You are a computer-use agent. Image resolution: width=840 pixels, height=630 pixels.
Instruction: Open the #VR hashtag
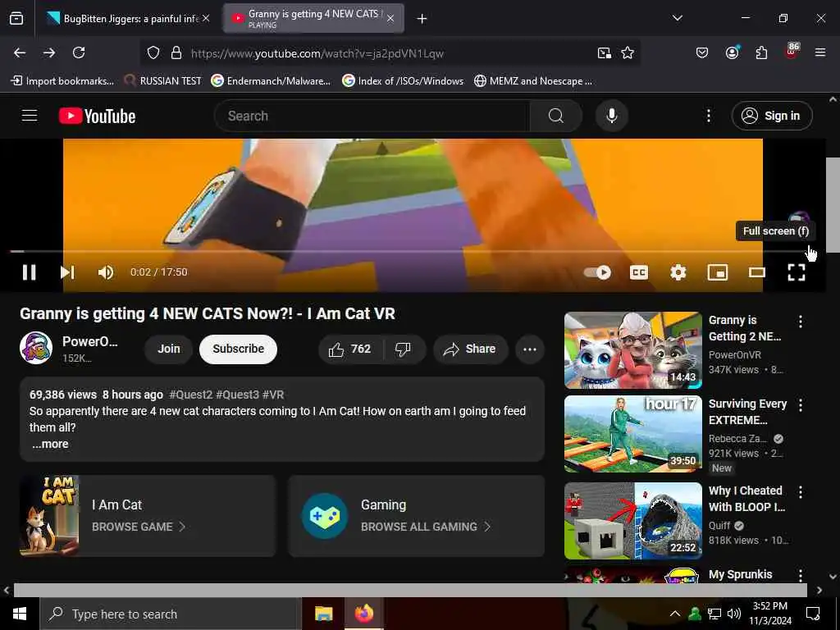tap(273, 395)
